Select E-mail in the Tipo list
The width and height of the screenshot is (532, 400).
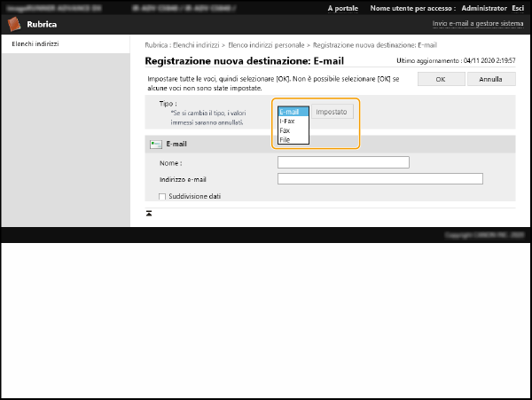tap(293, 112)
